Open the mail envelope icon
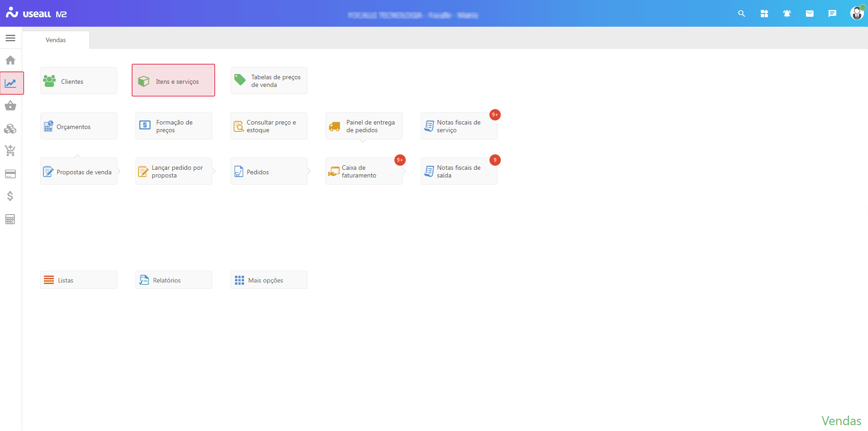Image resolution: width=868 pixels, height=431 pixels. click(x=810, y=14)
